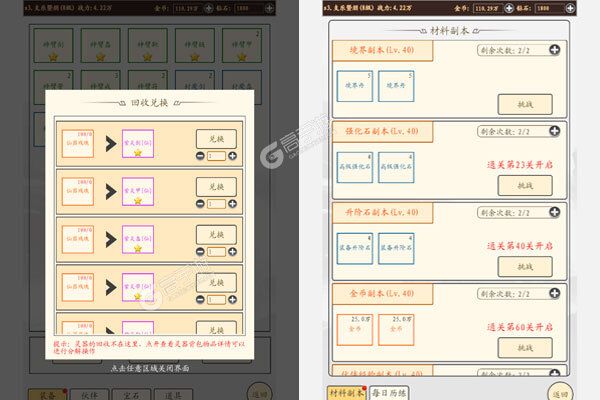Screen dimensions: 600x400
Task: Click gold coin amount field in right header
Action: (488, 8)
